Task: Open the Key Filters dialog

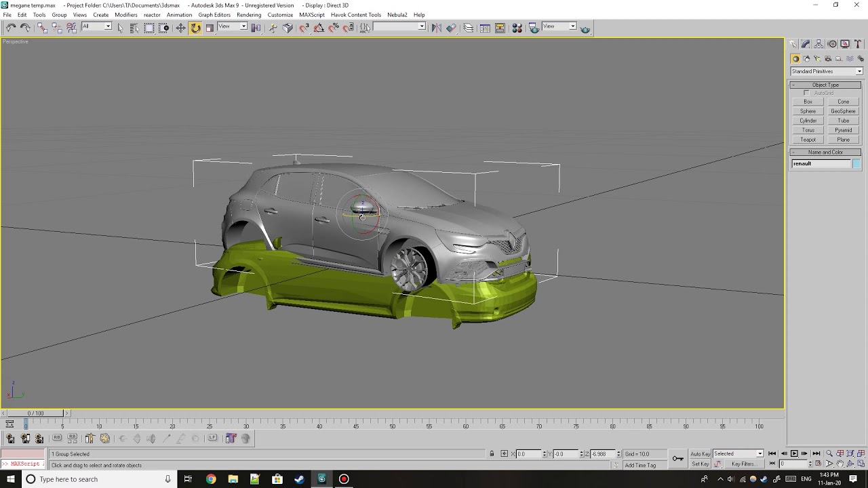Action: pyautogui.click(x=743, y=464)
